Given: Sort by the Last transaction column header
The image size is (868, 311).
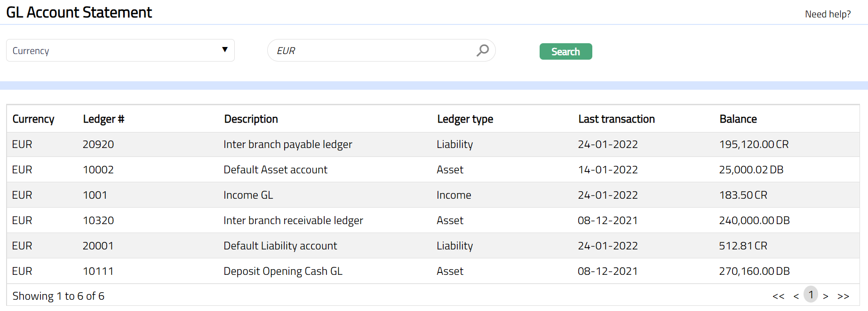Looking at the screenshot, I should (x=616, y=119).
